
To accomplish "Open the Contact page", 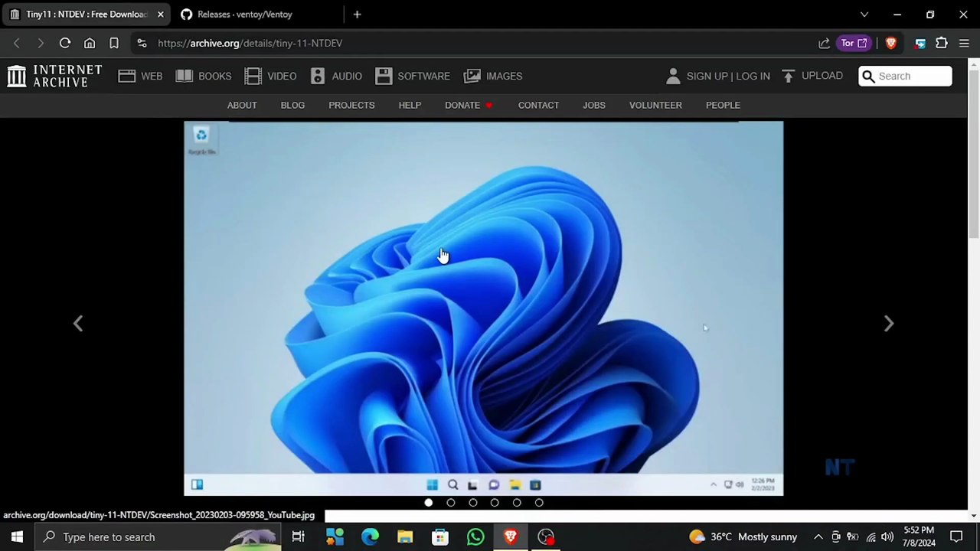I will click(538, 105).
